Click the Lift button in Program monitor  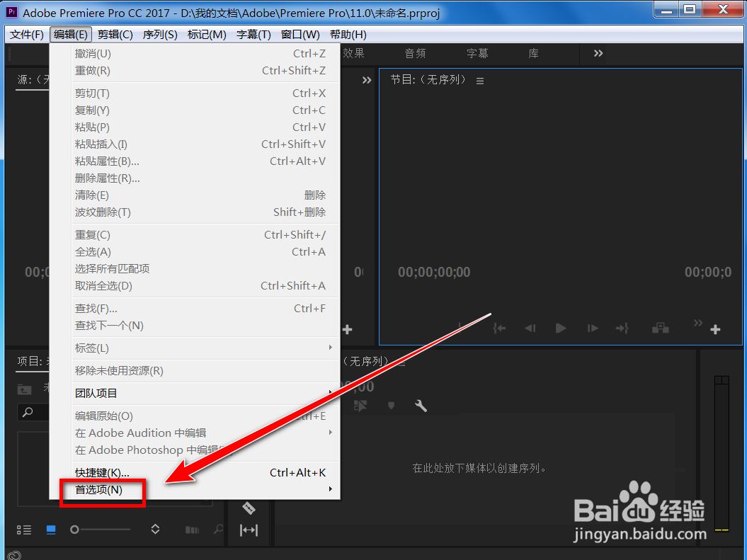(x=661, y=328)
